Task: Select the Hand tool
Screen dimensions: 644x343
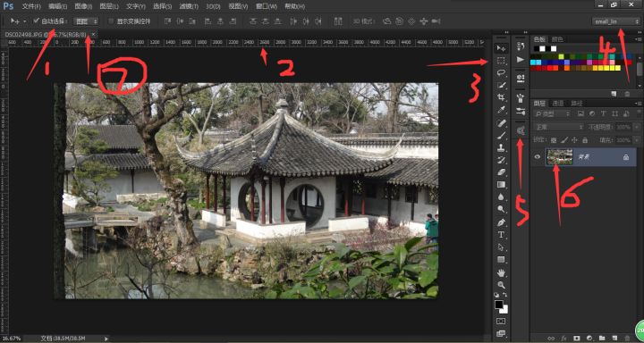Action: [501, 272]
